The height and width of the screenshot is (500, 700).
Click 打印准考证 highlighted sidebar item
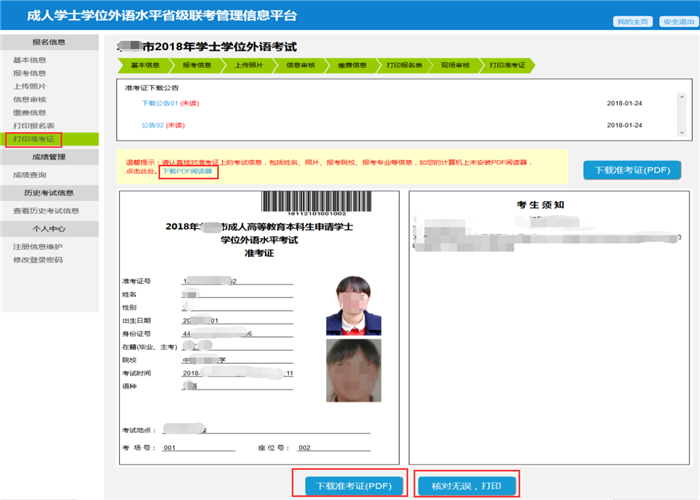33,139
